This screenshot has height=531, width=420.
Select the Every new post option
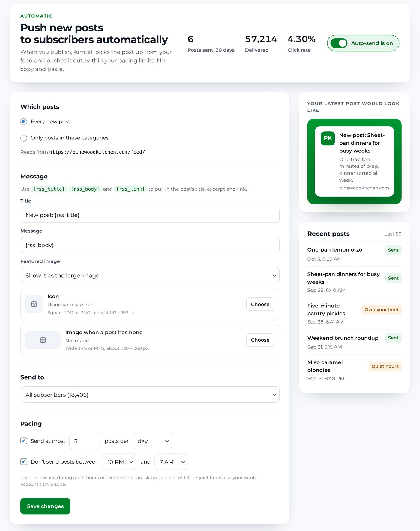click(24, 121)
